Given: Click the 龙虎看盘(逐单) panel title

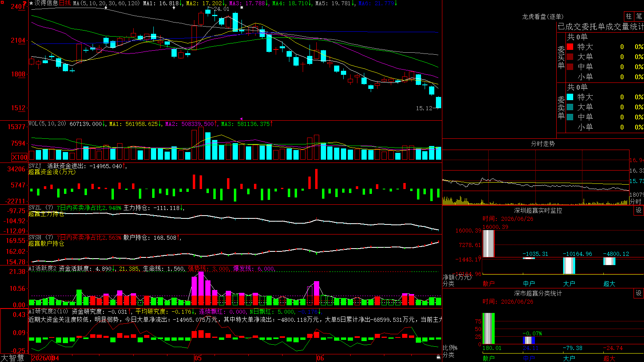Looking at the screenshot, I should [x=543, y=16].
